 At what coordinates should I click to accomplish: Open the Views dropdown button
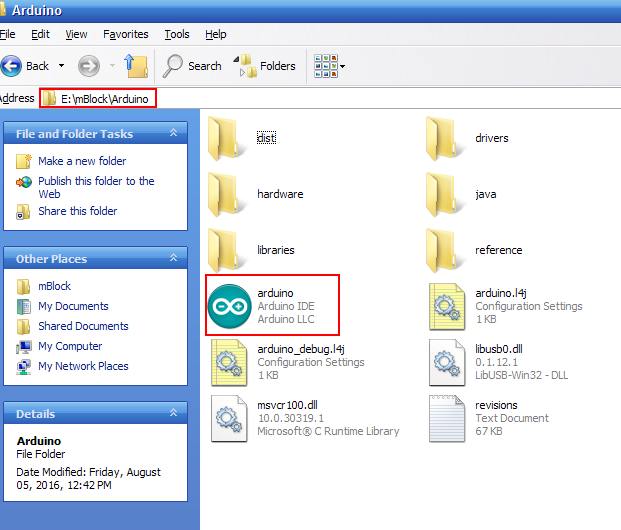click(329, 66)
